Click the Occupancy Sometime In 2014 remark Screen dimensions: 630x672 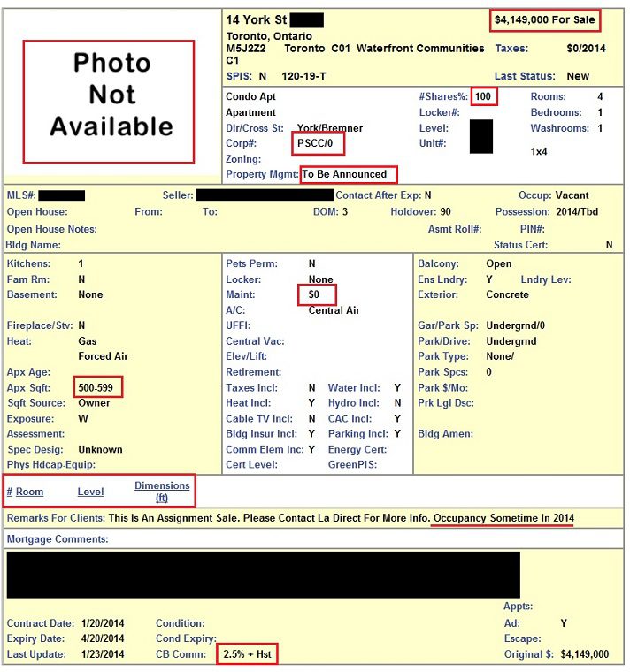[x=503, y=517]
